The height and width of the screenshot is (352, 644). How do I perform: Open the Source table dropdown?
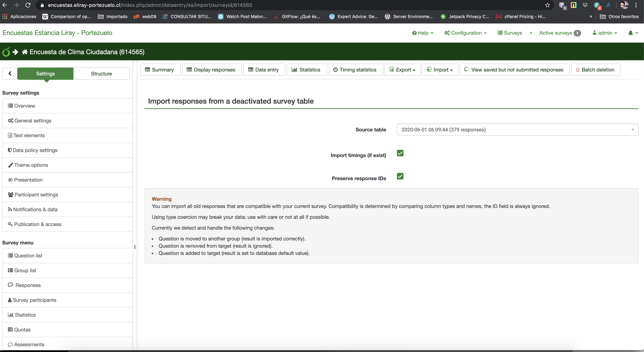tap(517, 130)
